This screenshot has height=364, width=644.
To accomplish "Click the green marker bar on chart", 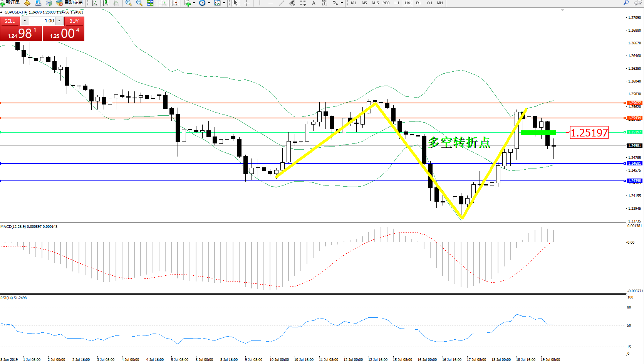I will [x=538, y=133].
